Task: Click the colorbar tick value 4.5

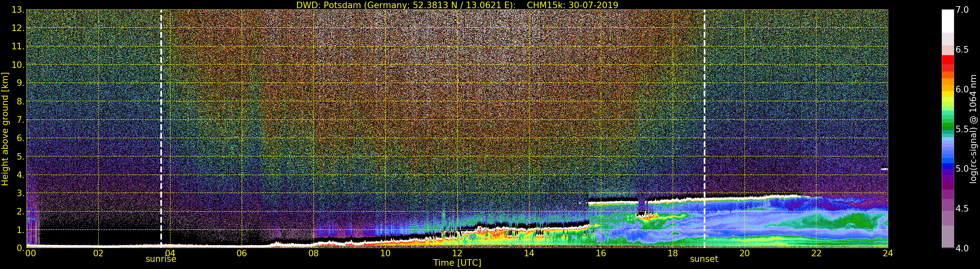Action: (x=962, y=209)
